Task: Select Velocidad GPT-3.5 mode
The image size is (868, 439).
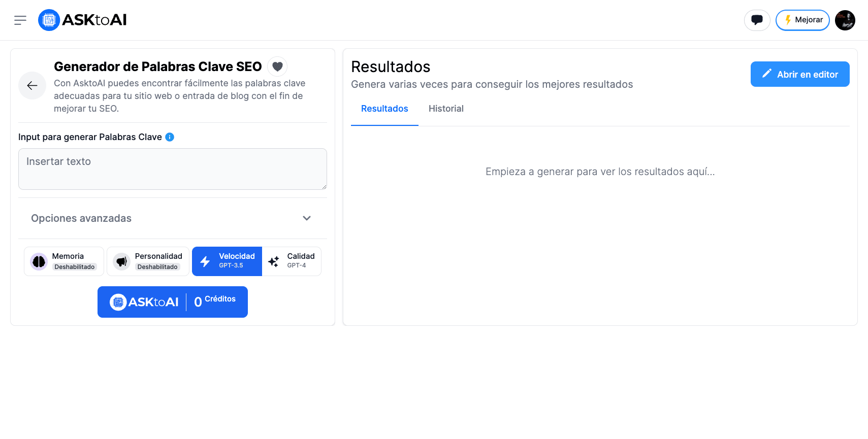Action: [x=227, y=261]
